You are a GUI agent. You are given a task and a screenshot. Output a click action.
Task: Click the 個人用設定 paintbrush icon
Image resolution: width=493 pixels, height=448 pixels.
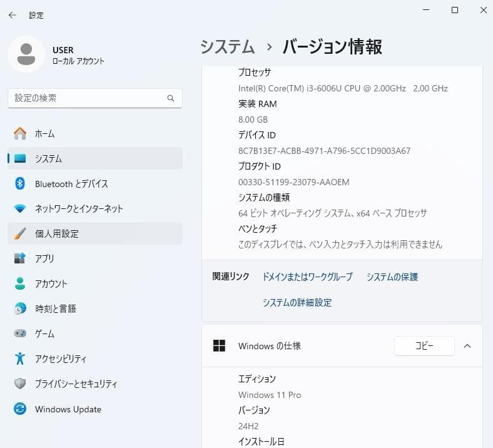point(20,233)
